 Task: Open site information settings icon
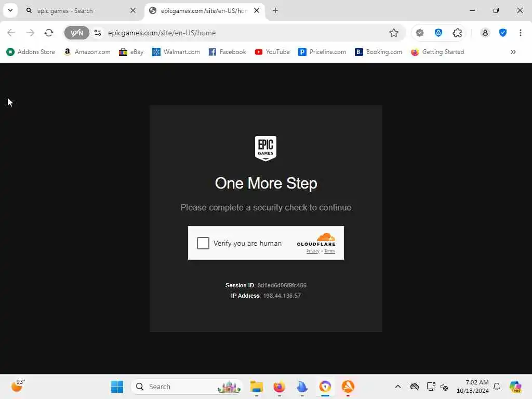pyautogui.click(x=98, y=33)
